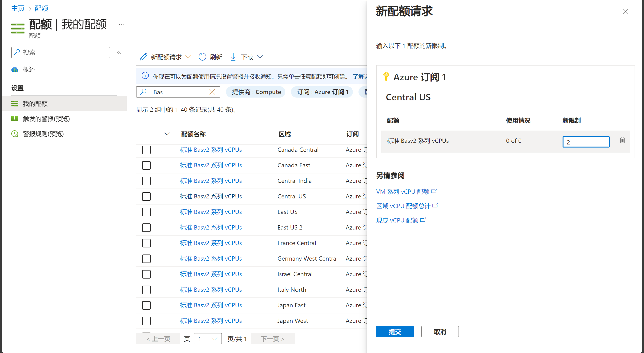Click the download arrow icon
644x353 pixels.
point(233,57)
